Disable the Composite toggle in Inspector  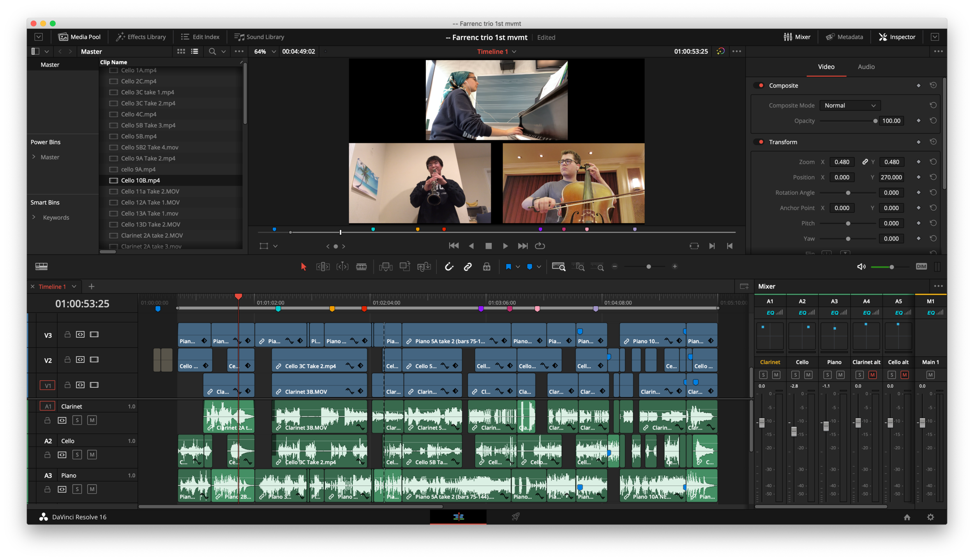pos(760,85)
